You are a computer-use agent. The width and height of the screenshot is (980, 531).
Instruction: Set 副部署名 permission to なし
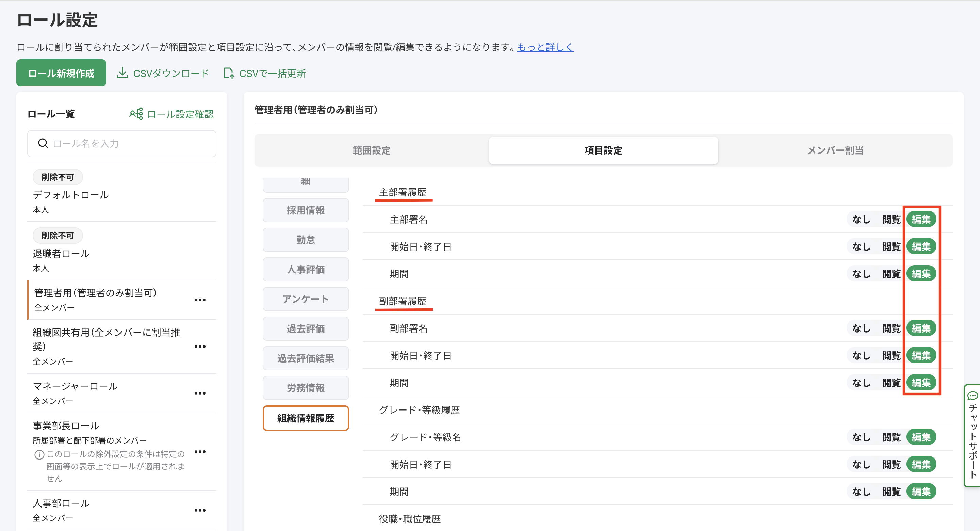point(861,328)
